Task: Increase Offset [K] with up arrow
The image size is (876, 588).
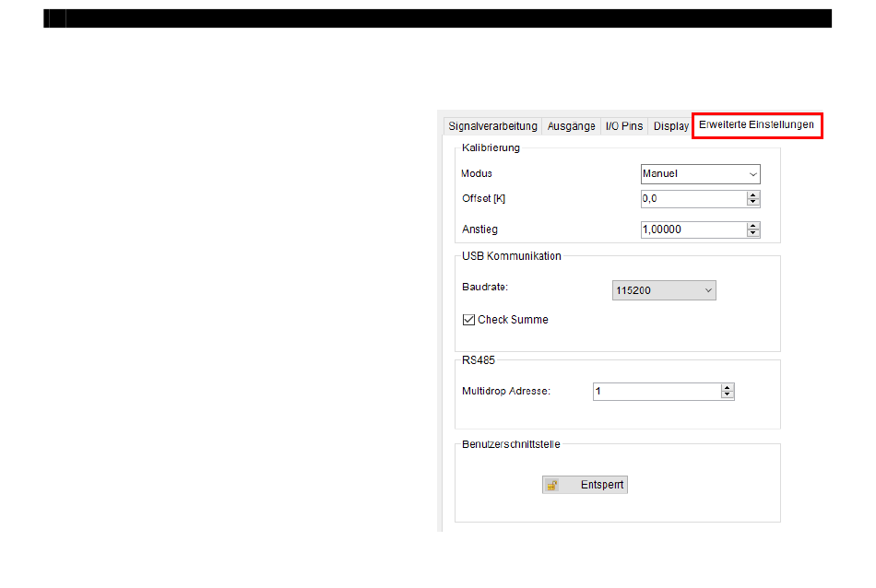Action: pos(753,194)
